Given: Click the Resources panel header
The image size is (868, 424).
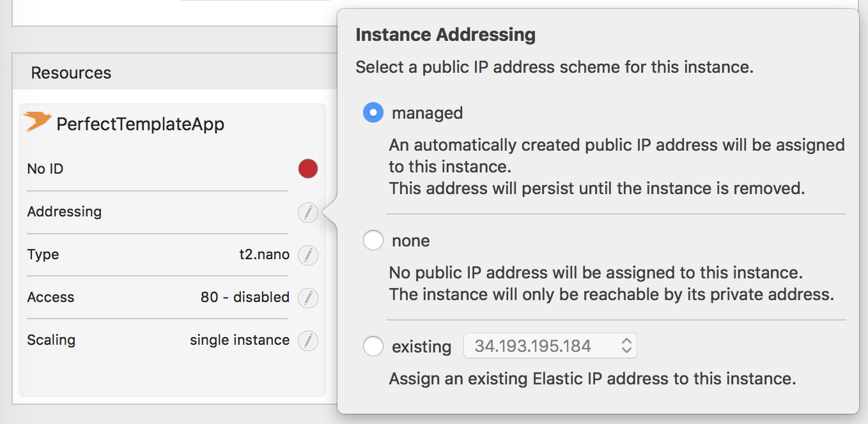Looking at the screenshot, I should (x=174, y=72).
